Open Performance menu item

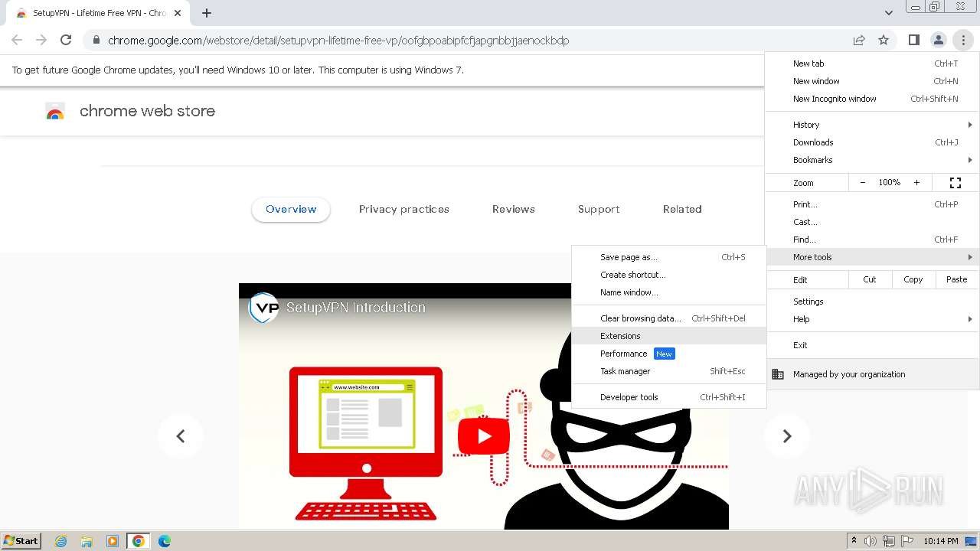(x=668, y=354)
